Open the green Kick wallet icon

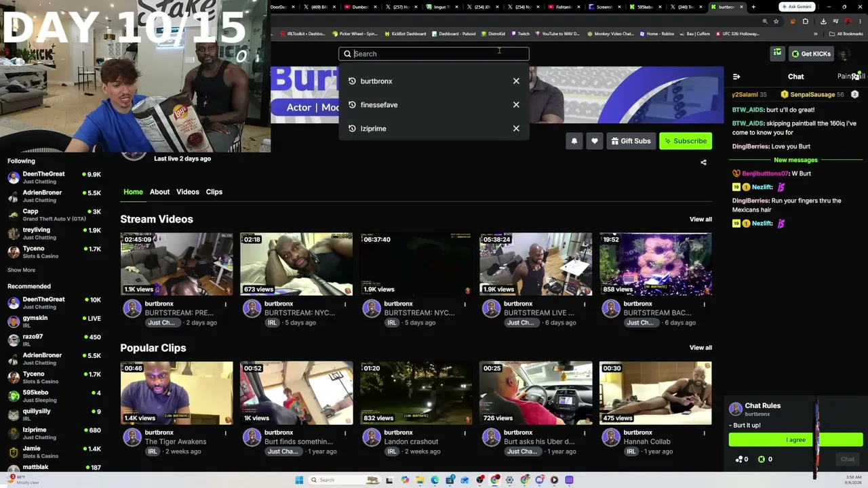point(777,54)
